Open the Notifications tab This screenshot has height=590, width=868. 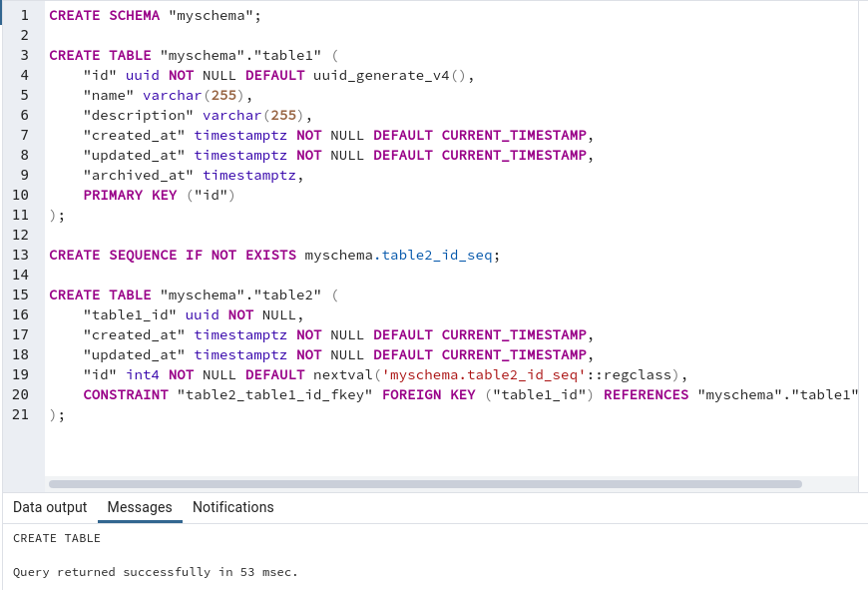[232, 507]
